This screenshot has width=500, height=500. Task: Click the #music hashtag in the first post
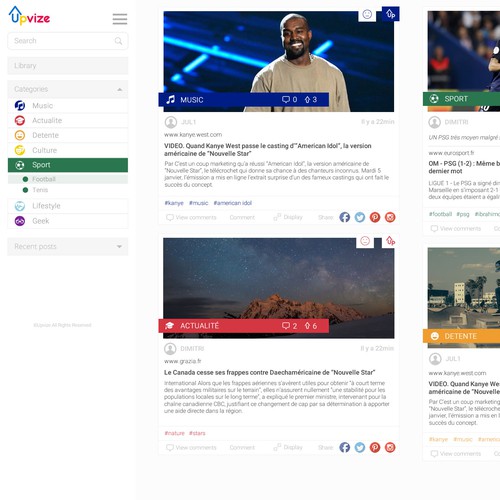199,203
